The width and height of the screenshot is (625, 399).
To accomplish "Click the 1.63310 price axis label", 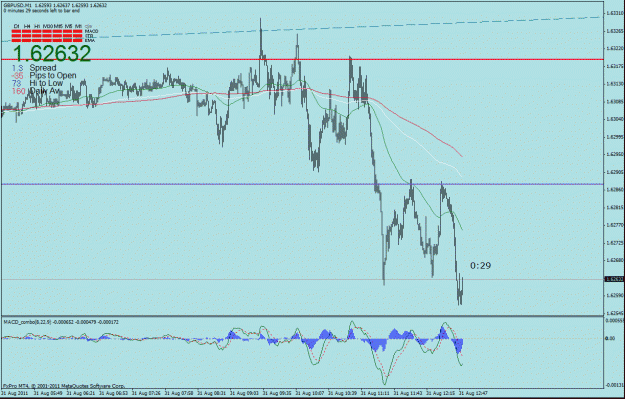I will tap(614, 13).
